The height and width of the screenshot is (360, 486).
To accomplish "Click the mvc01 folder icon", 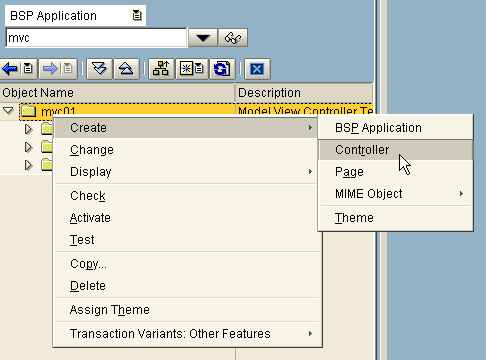I will click(x=29, y=111).
